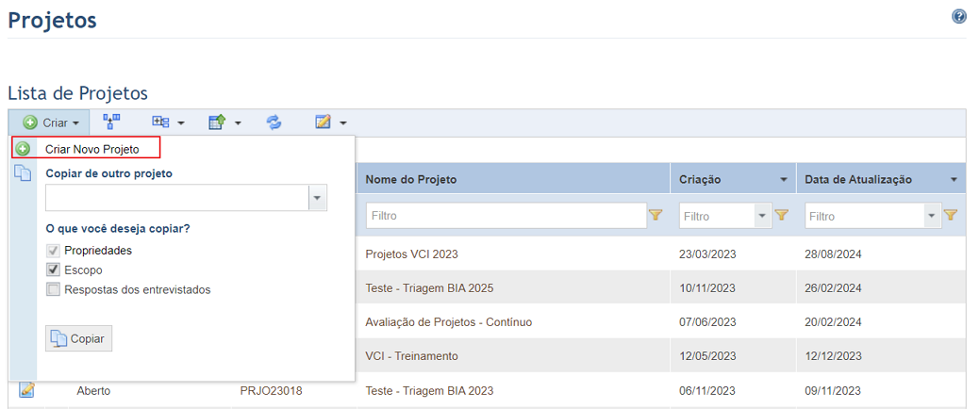Click the hierarchy tree toolbar icon
Screen dimensions: 980x409
click(112, 122)
